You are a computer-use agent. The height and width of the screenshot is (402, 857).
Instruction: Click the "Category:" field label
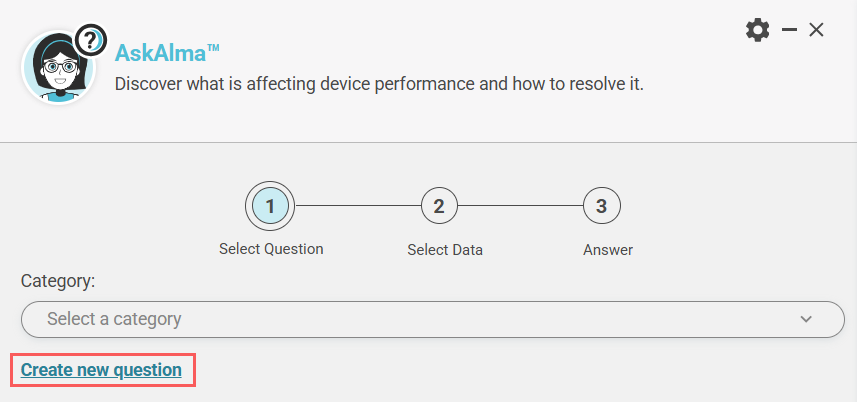point(58,281)
